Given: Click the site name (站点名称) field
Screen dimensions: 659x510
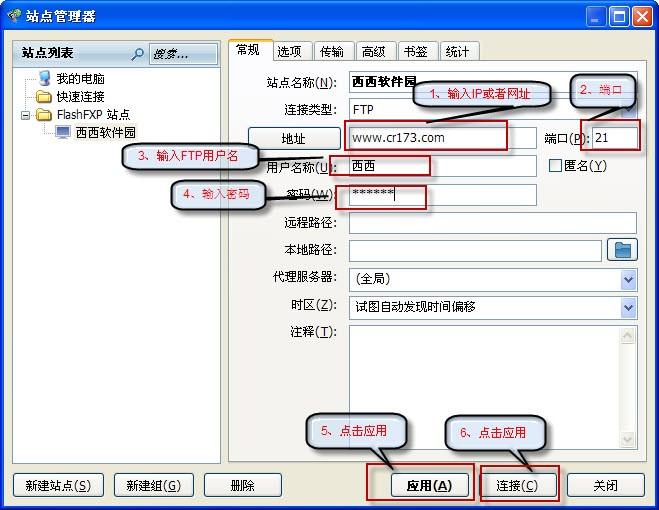Looking at the screenshot, I should (x=493, y=82).
